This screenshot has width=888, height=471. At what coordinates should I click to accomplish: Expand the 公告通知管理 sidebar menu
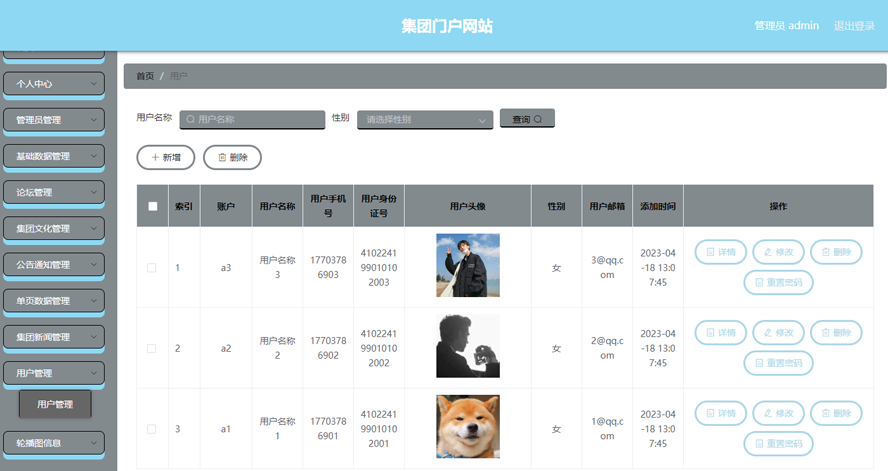pyautogui.click(x=54, y=265)
